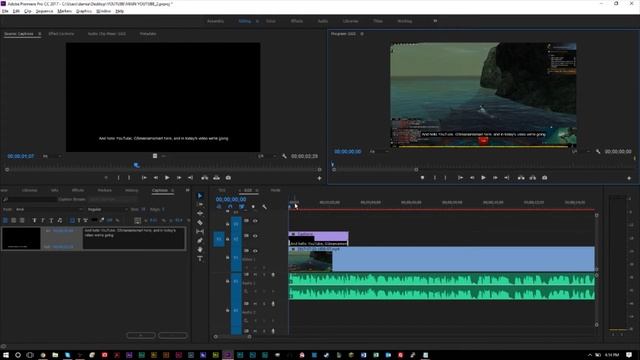640x360 pixels.
Task: Switch to Metadata tab
Action: (148, 34)
